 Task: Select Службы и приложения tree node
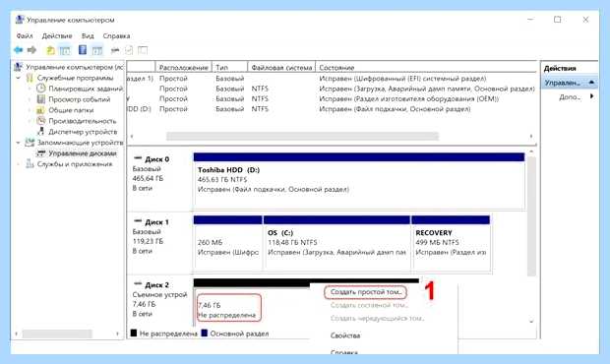pos(75,164)
